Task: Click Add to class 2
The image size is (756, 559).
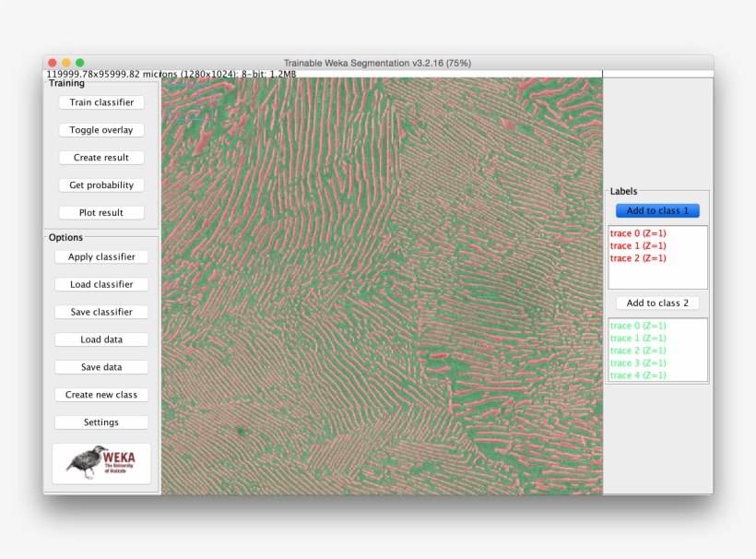Action: 657,303
